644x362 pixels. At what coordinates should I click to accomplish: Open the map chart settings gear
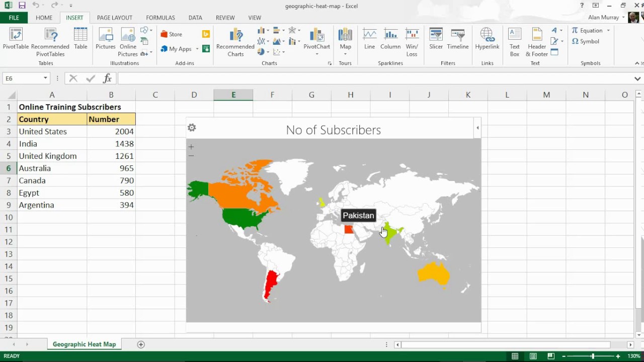click(x=192, y=128)
